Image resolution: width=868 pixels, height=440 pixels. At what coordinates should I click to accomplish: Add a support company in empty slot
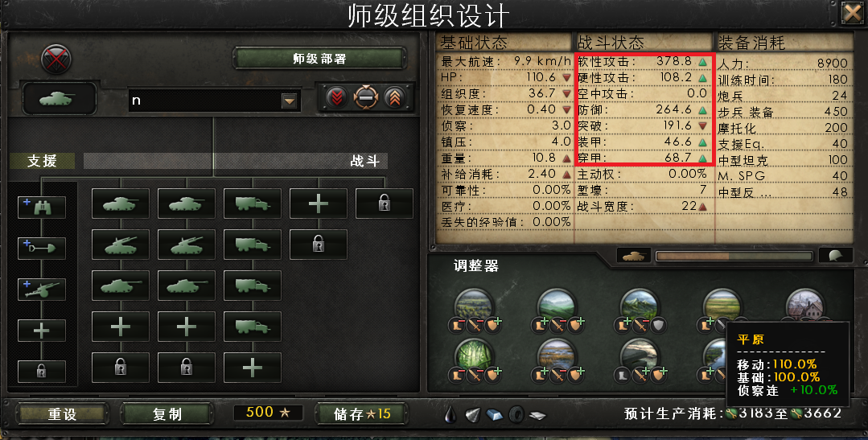pos(42,331)
